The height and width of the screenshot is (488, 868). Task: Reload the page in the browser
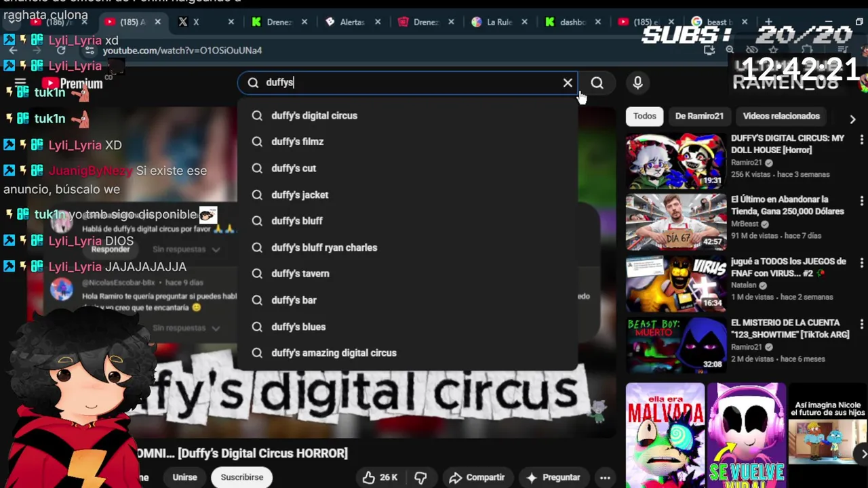coord(61,50)
